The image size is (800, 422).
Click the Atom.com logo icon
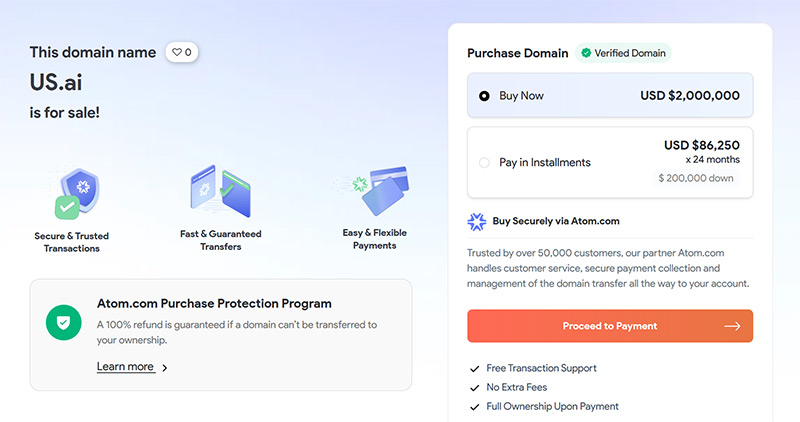[477, 222]
